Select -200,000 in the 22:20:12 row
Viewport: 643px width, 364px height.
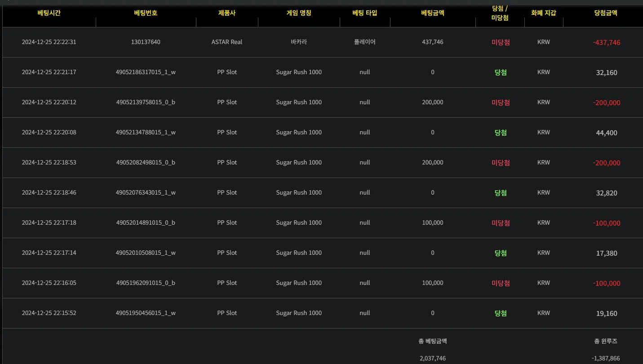[x=607, y=103]
